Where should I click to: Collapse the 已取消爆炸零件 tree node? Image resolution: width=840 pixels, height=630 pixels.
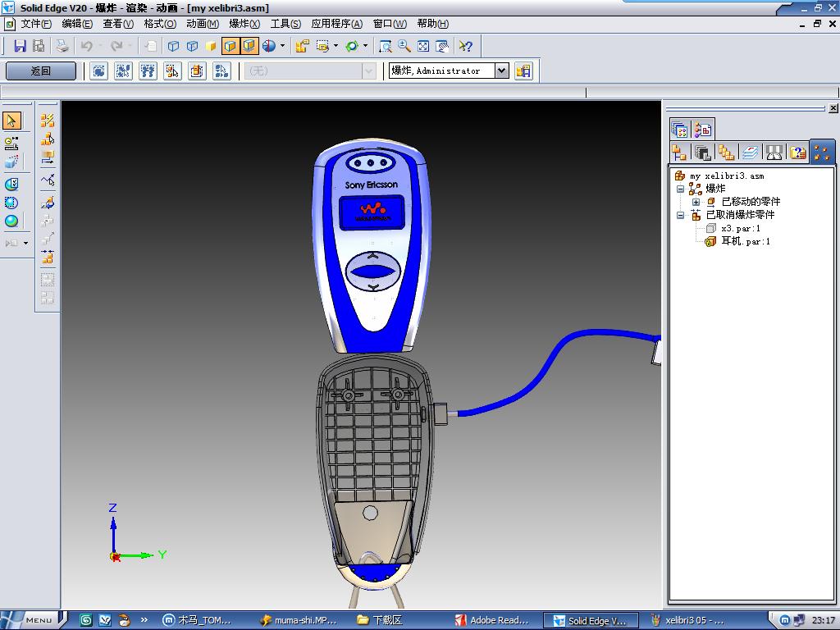[x=680, y=216]
